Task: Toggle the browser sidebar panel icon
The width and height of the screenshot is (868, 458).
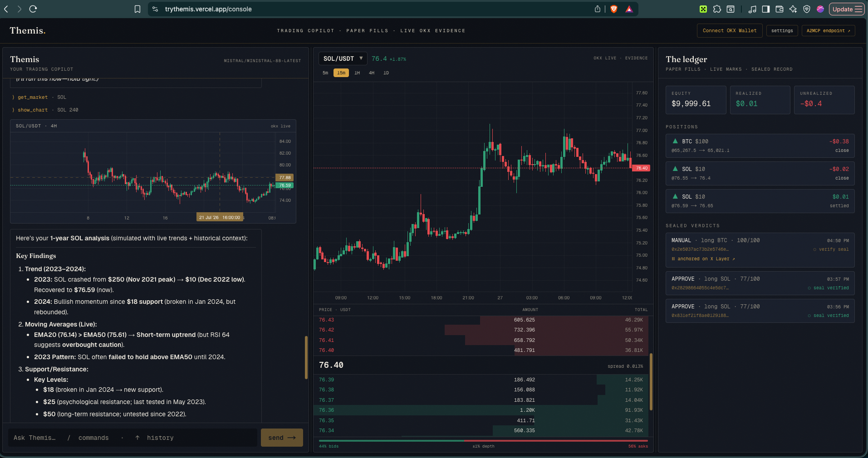Action: pos(766,9)
